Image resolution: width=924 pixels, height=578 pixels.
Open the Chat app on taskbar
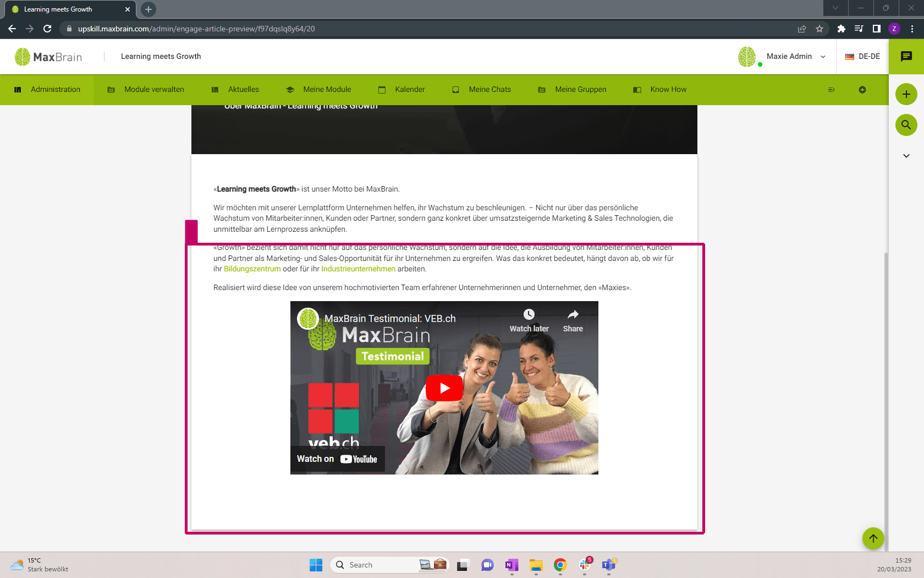[487, 565]
